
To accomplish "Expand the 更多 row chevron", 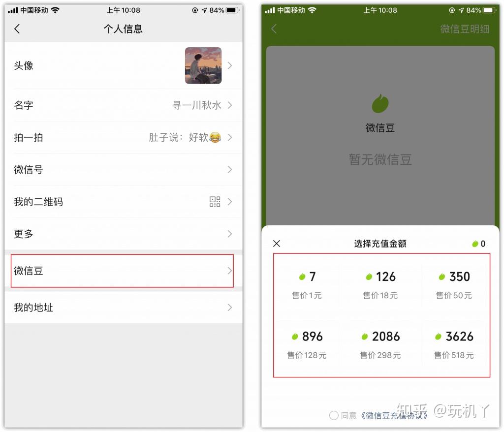I will click(230, 234).
